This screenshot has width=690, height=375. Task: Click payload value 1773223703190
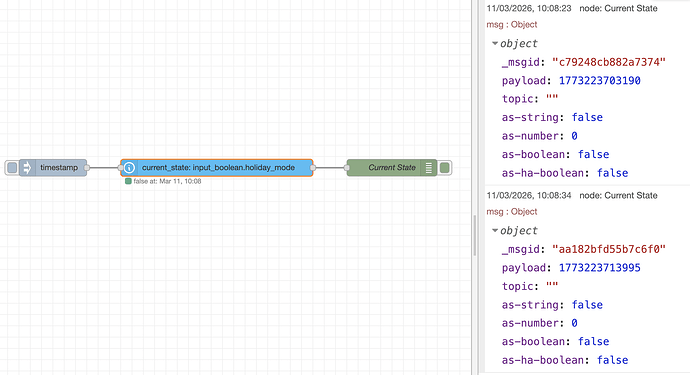coord(600,81)
